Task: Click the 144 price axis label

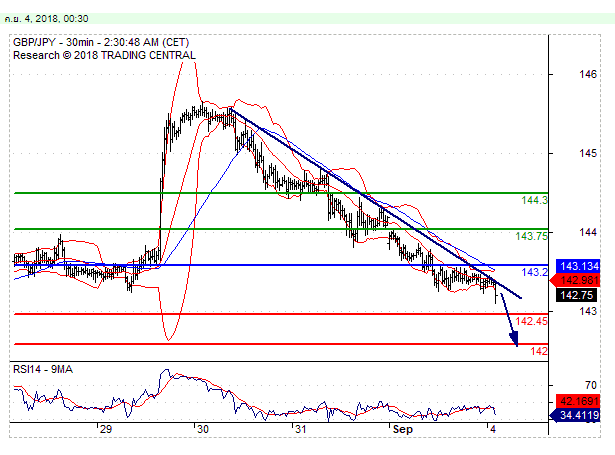Action: [588, 232]
